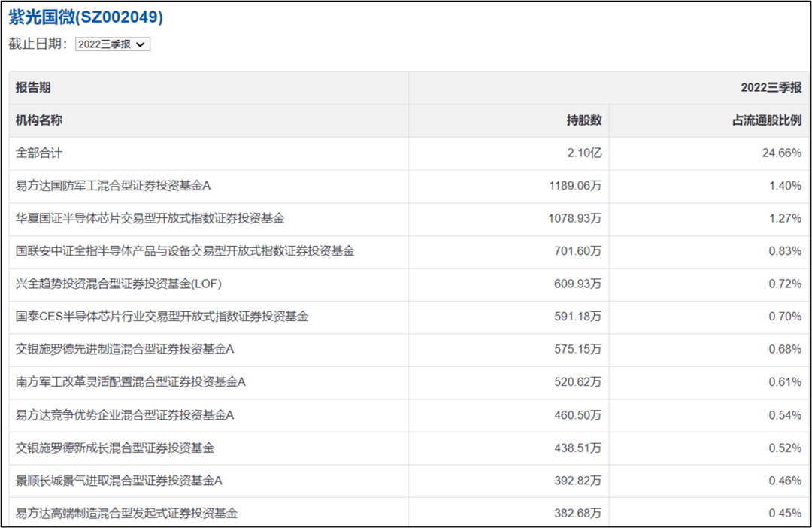This screenshot has width=812, height=528.
Task: Click the 24.66% total ratio cell
Action: (781, 153)
